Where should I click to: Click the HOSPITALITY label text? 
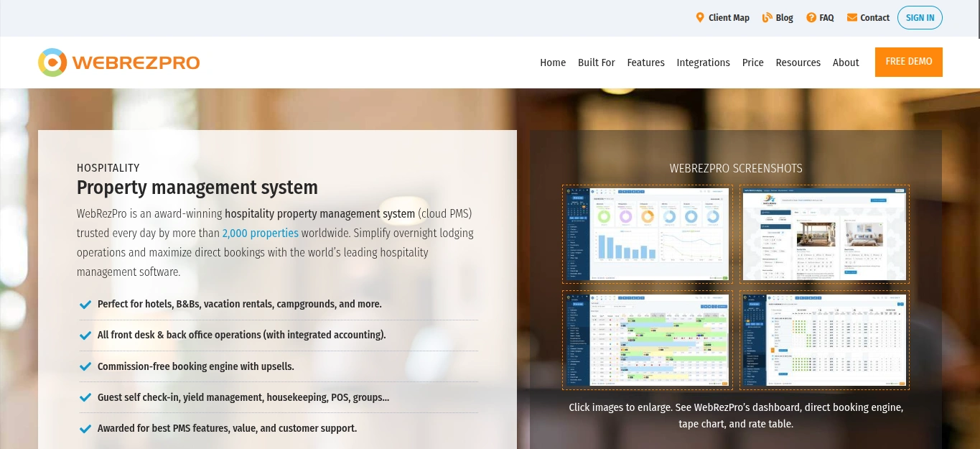click(x=108, y=167)
